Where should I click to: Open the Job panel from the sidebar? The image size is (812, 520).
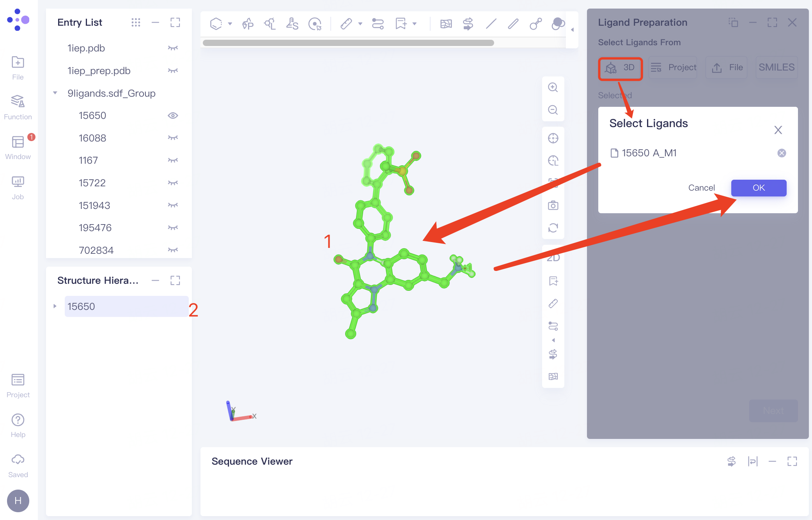(x=18, y=187)
